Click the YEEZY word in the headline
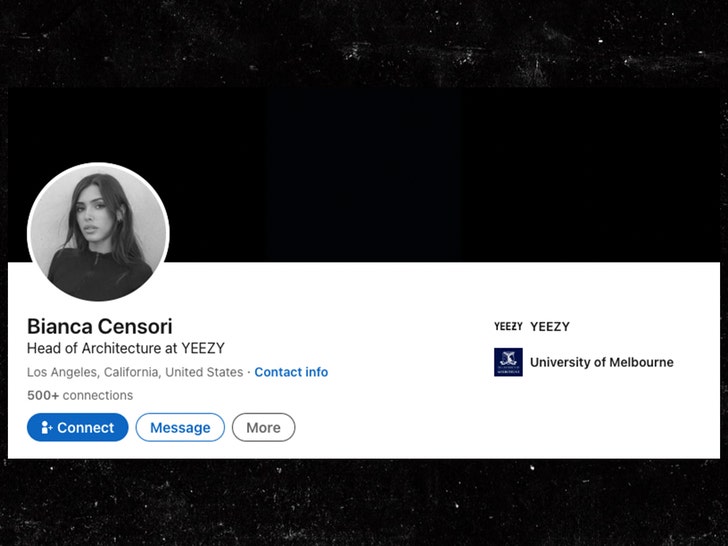Viewport: 728px width, 546px height. coord(203,348)
